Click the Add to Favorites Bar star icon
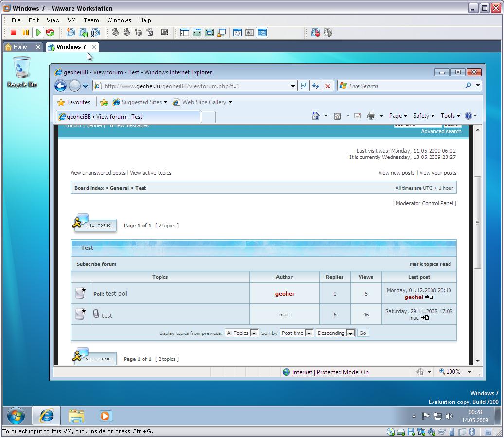The height and width of the screenshot is (438, 504). coord(104,102)
